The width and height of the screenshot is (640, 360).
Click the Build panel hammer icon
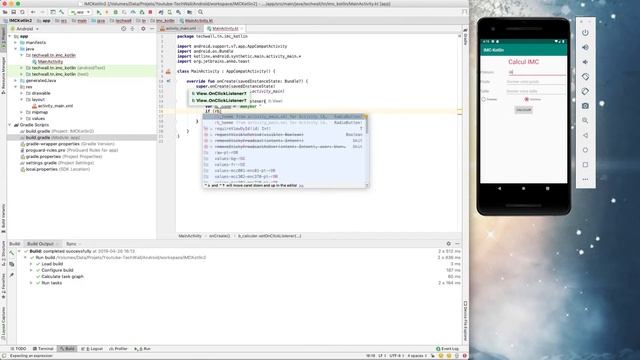tap(11, 253)
